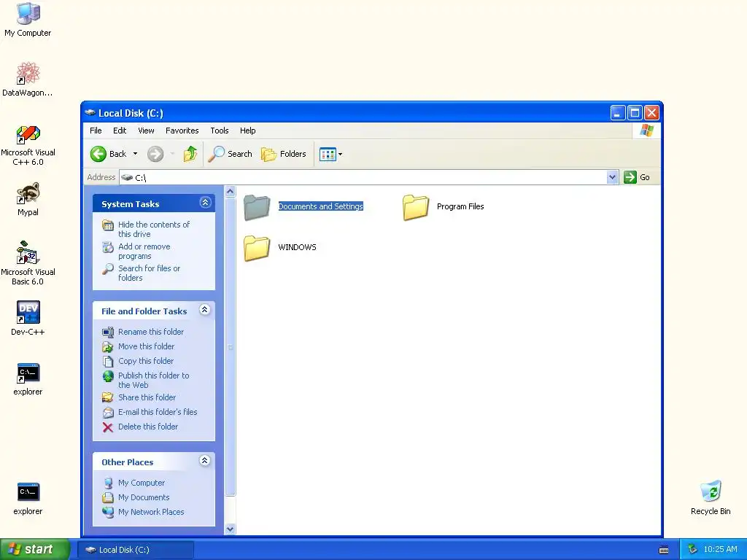Viewport: 747px width, 560px height.
Task: Click Add or remove programs link
Action: [x=144, y=251]
